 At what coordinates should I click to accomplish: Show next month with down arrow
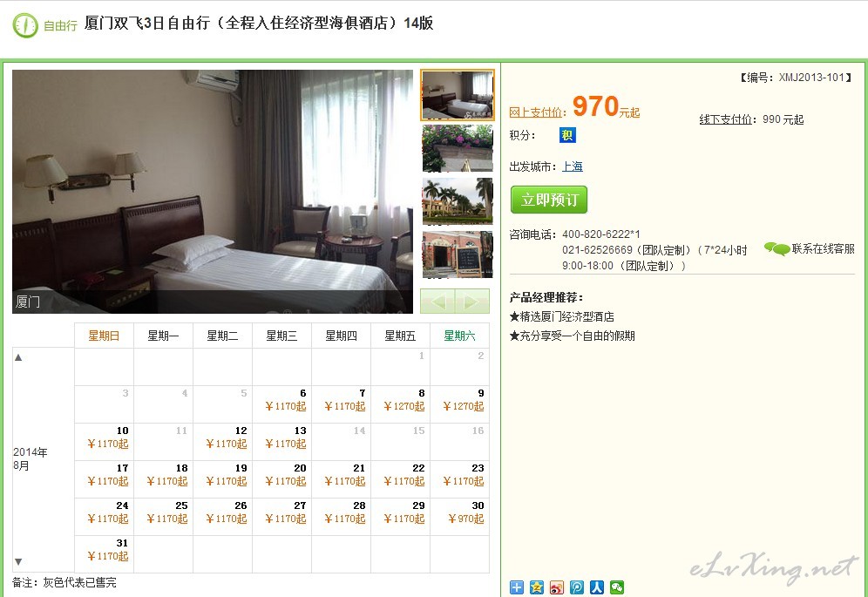click(18, 561)
